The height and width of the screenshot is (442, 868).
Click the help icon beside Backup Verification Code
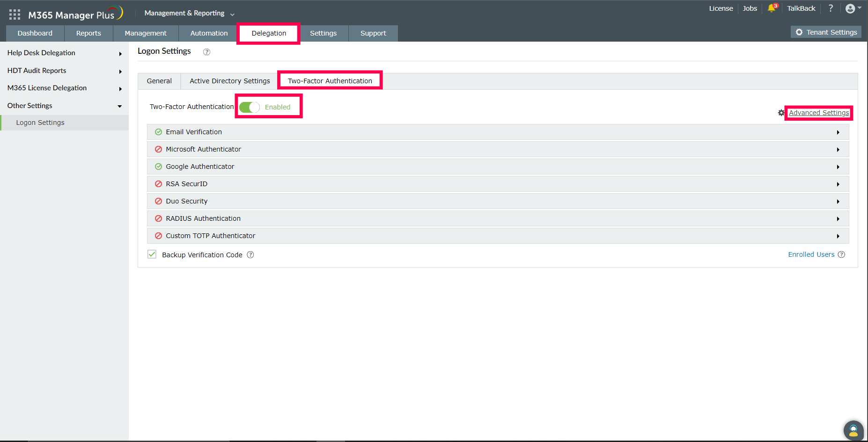[250, 254]
